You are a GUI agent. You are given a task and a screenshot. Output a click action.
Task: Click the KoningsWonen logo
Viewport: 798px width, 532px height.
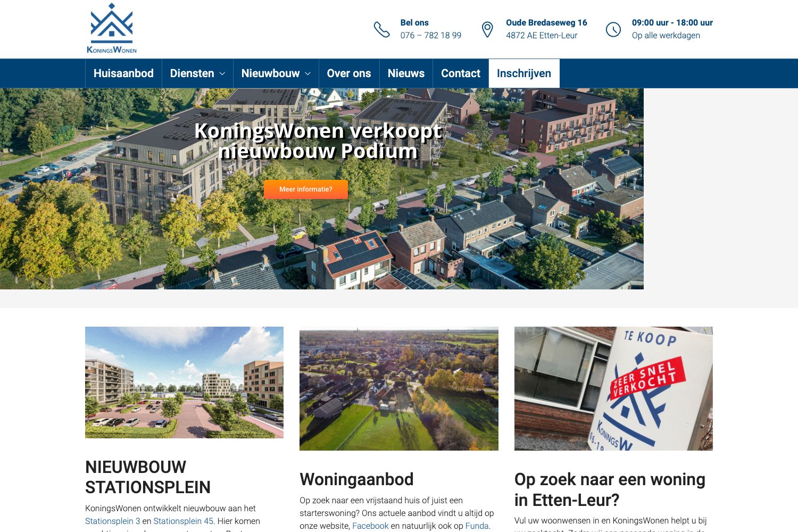[x=112, y=28]
